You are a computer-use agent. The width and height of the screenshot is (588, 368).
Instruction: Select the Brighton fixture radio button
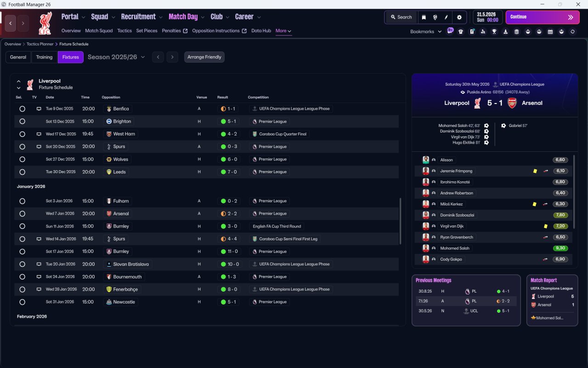point(22,121)
